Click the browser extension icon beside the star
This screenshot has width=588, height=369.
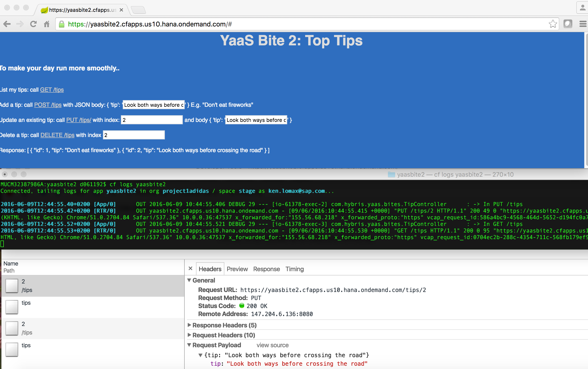click(x=568, y=24)
